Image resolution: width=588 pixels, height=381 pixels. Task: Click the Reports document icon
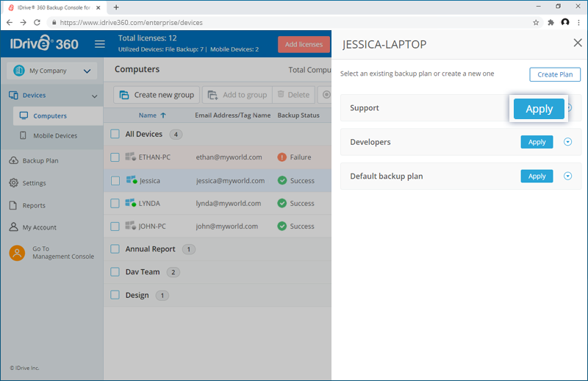(13, 205)
